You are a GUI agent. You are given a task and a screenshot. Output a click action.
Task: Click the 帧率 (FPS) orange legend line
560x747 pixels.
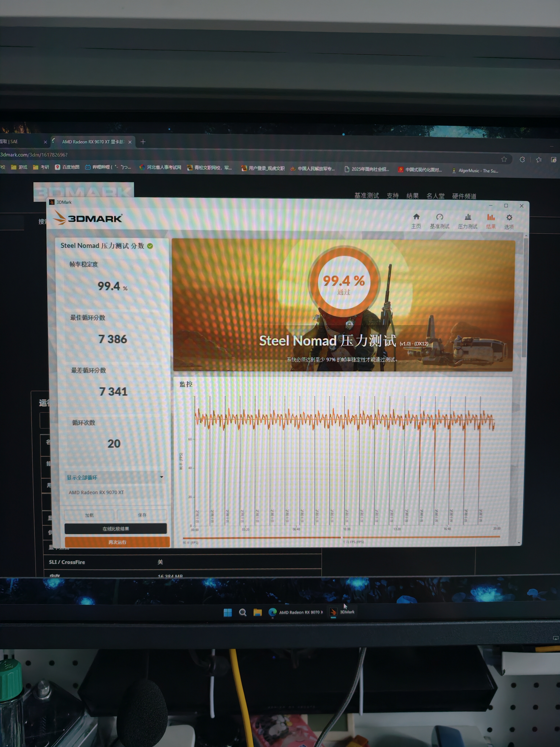[262, 537]
